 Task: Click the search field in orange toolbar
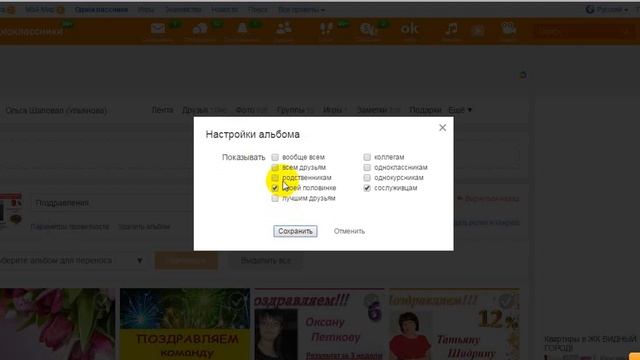point(584,31)
